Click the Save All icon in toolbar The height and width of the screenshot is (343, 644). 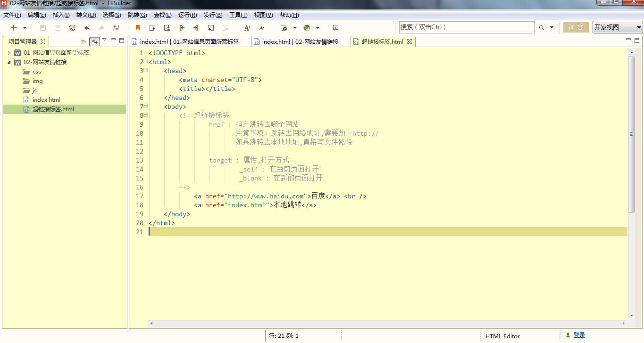pyautogui.click(x=58, y=28)
